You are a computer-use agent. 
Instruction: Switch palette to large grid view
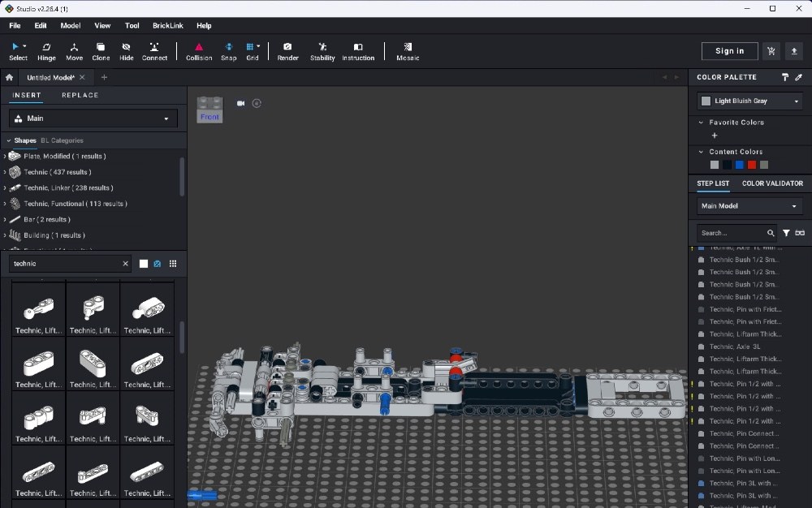pyautogui.click(x=173, y=264)
